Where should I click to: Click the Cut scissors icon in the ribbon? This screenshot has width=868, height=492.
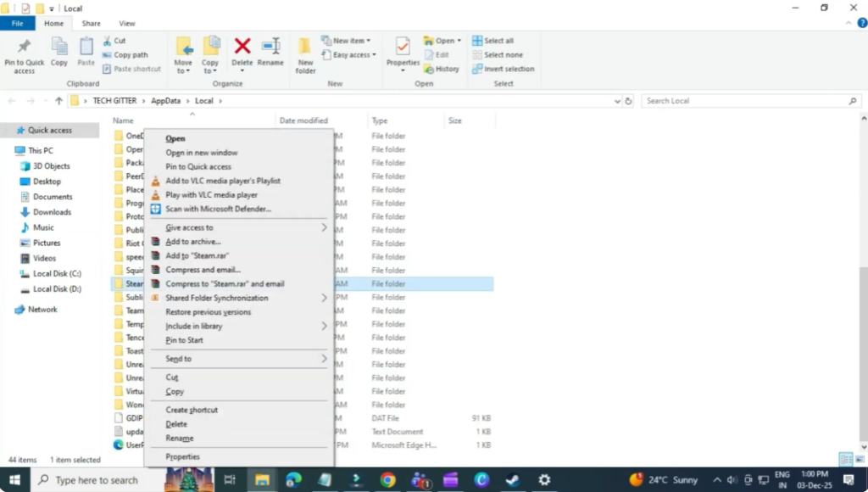pos(108,40)
